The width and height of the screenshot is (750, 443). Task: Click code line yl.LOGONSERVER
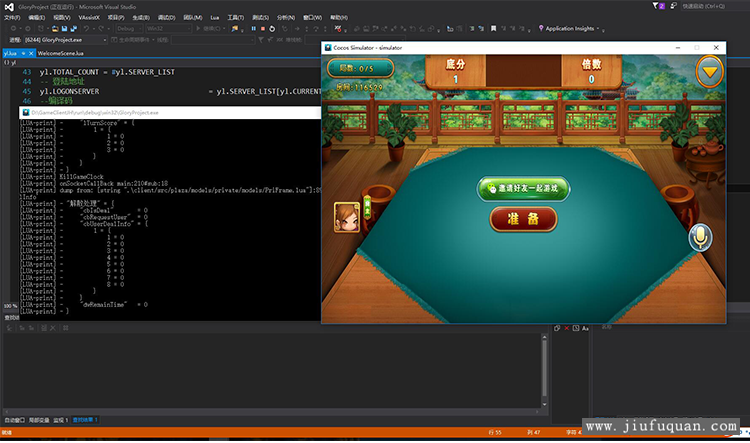point(180,91)
